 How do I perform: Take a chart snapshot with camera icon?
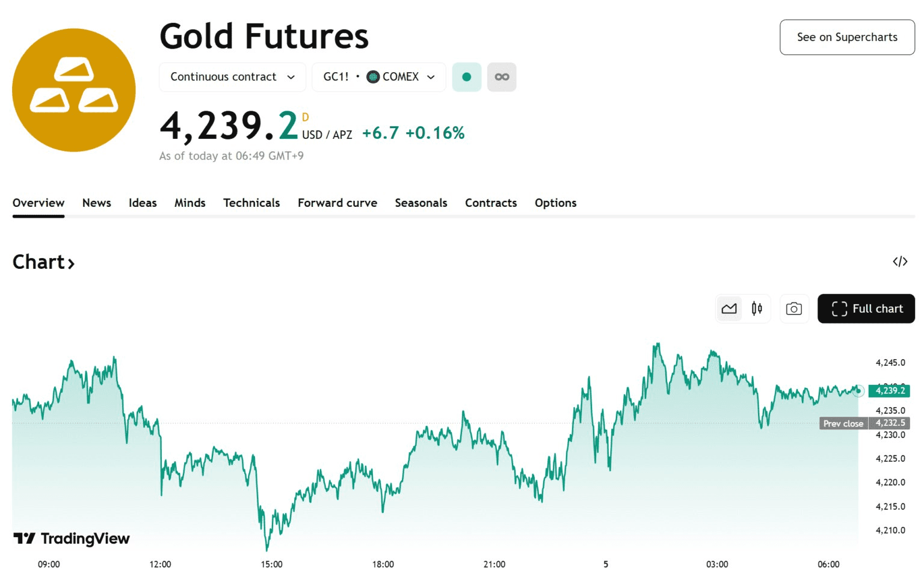[x=794, y=309]
